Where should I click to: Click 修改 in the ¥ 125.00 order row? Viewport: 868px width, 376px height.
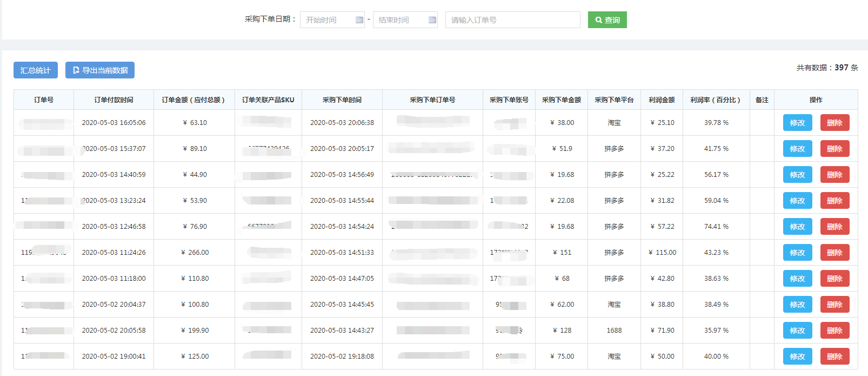click(798, 357)
